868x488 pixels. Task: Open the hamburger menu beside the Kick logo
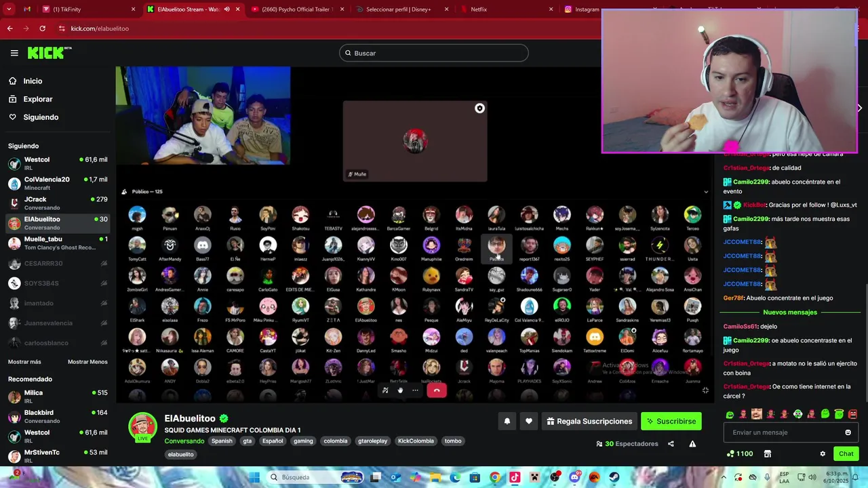point(14,53)
